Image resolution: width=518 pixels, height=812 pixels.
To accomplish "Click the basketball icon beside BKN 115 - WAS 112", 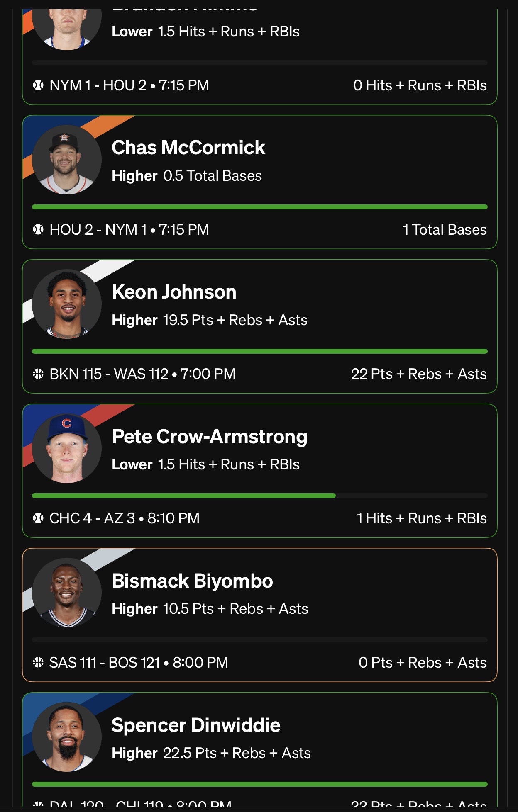I will [38, 374].
